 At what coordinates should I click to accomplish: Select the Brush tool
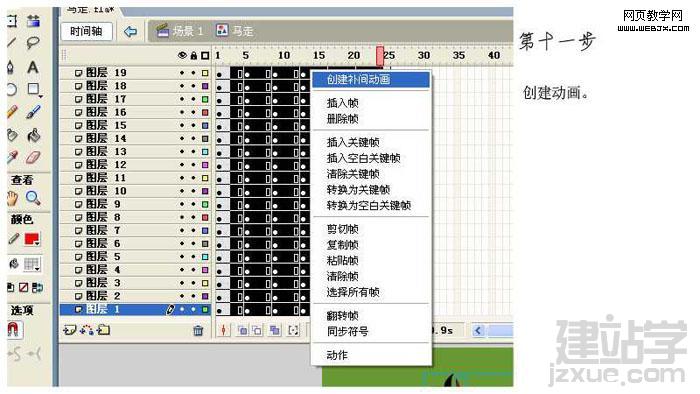(33, 112)
